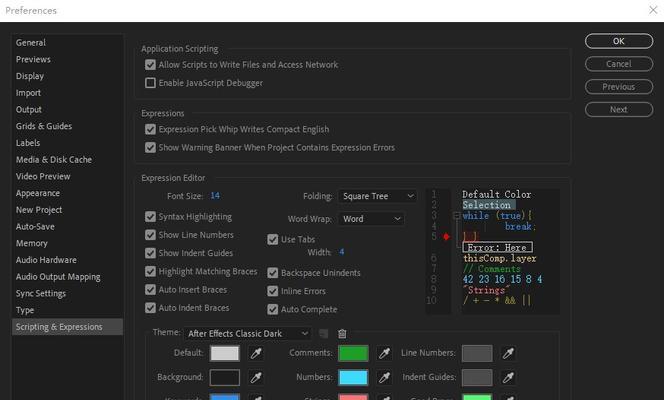Open General preferences section
664x400 pixels.
point(31,43)
